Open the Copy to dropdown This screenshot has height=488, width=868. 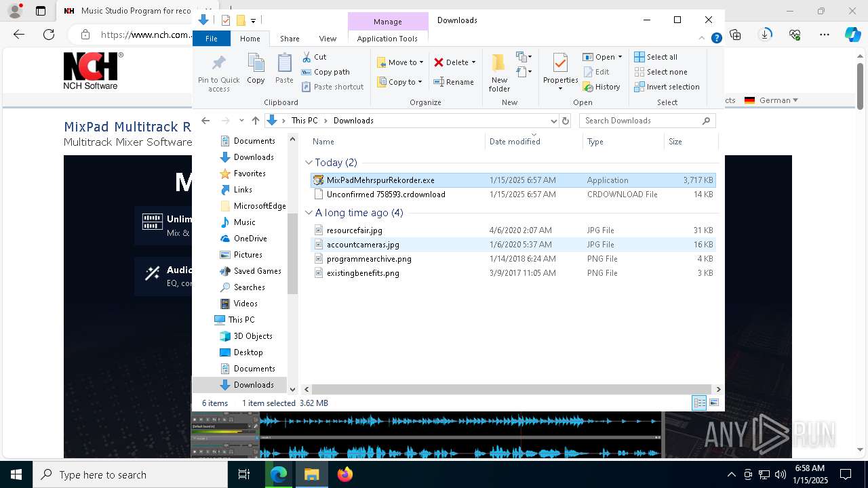click(x=400, y=82)
